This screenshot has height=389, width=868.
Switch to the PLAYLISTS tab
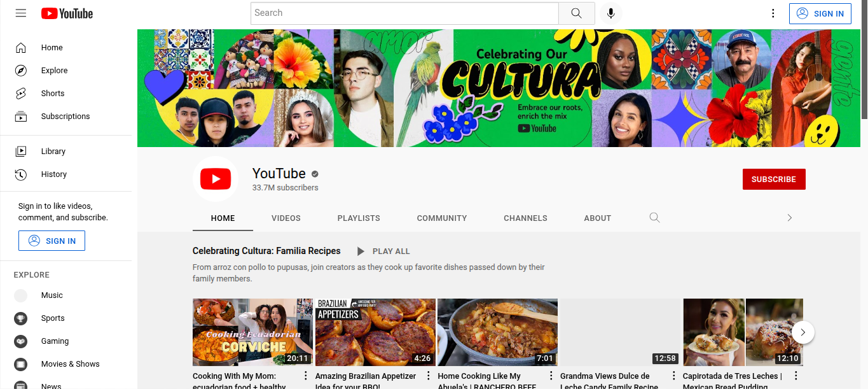[x=359, y=218]
